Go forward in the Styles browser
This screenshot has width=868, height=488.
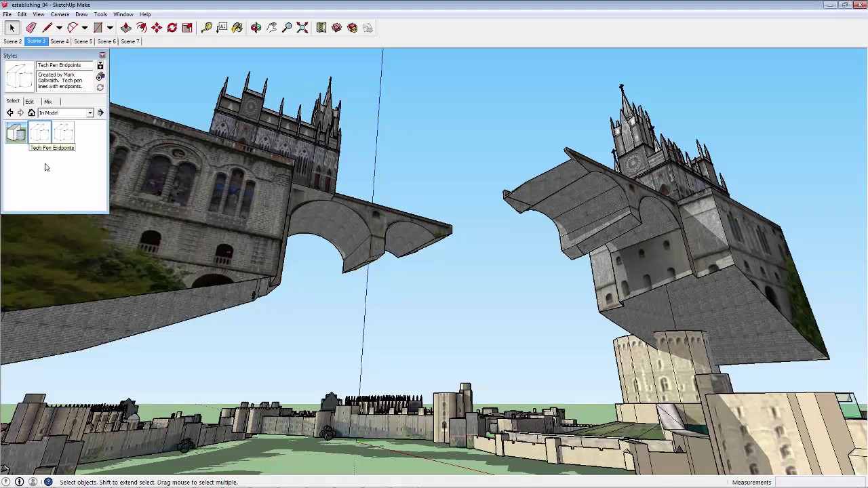[20, 113]
